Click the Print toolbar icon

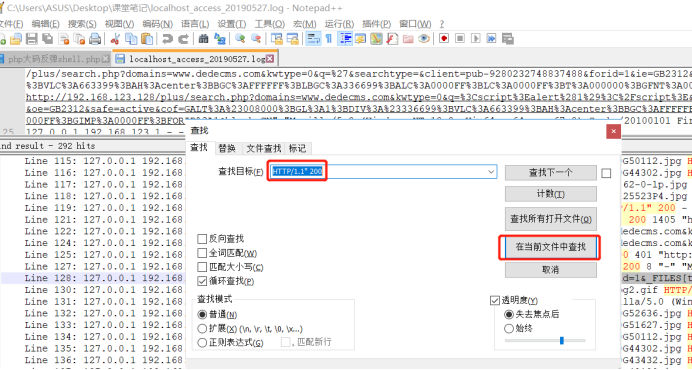95,39
